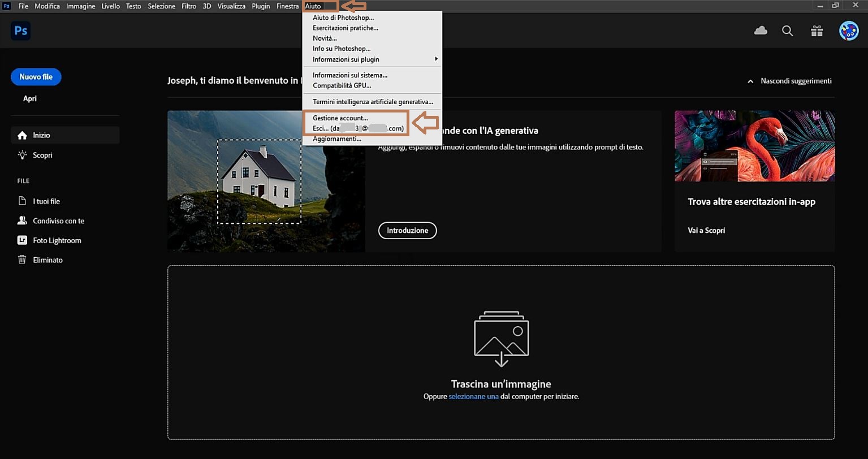This screenshot has height=459, width=868.
Task: Close the open Aiuto menu
Action: pos(313,6)
